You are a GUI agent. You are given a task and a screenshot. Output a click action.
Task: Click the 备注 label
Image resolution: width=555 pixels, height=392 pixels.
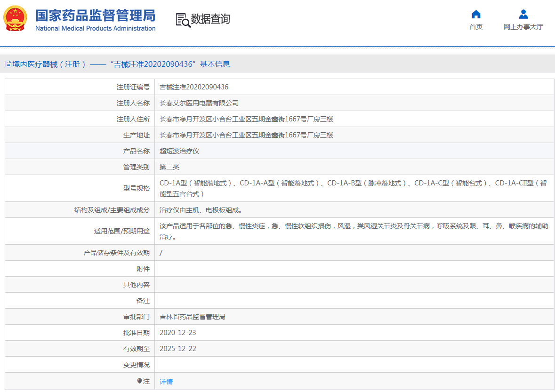[x=143, y=301]
